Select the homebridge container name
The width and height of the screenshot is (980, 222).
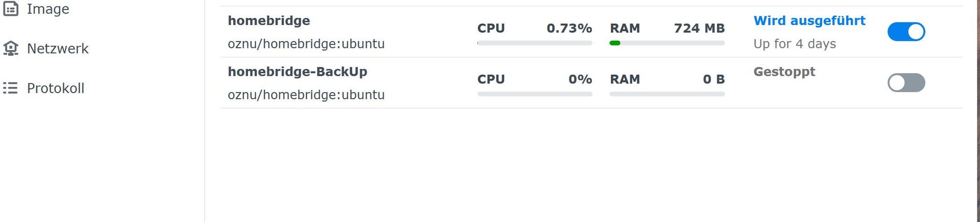(x=269, y=20)
